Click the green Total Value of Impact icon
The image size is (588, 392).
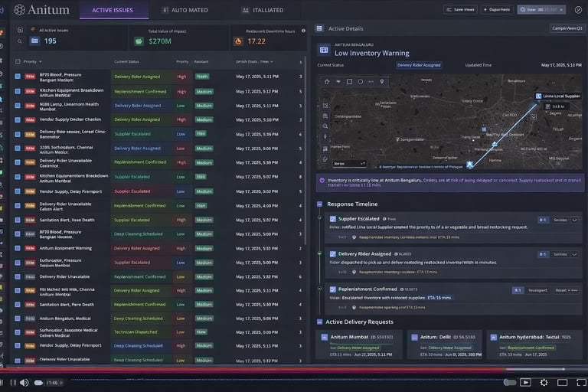click(139, 41)
